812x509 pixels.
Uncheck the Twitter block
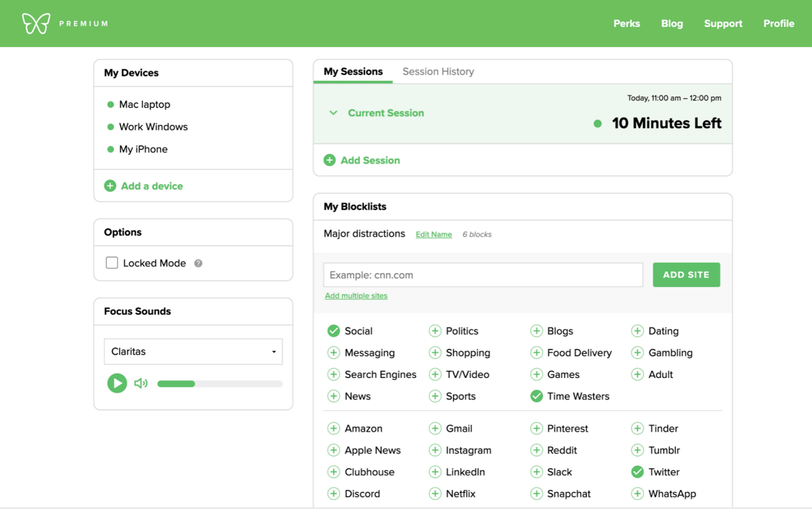coord(637,472)
